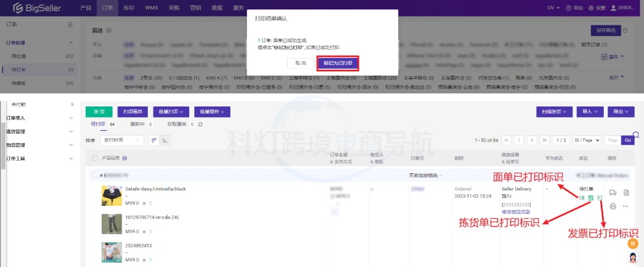Open the CN language dropdown
Image resolution: width=644 pixels, height=272 pixels.
click(553, 8)
